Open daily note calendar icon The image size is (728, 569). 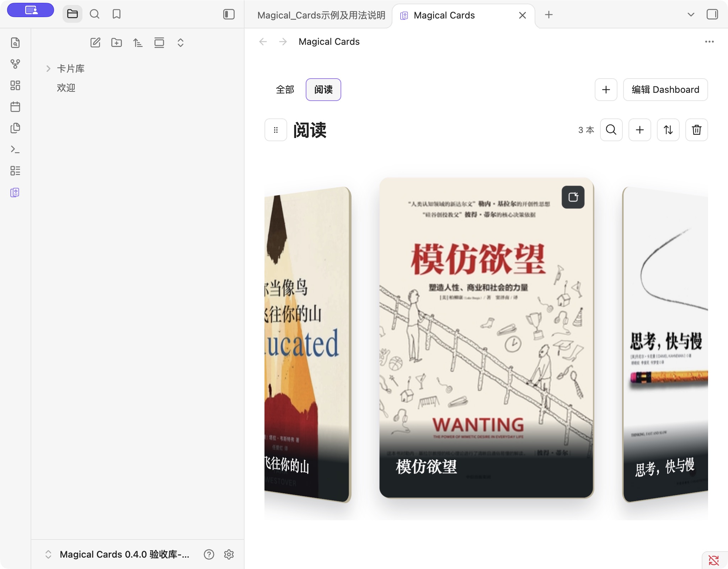(x=15, y=107)
